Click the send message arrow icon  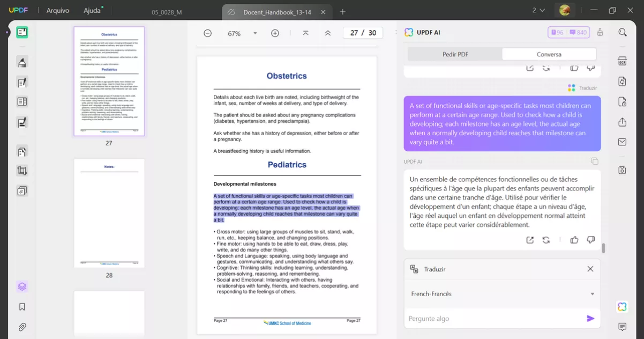590,319
